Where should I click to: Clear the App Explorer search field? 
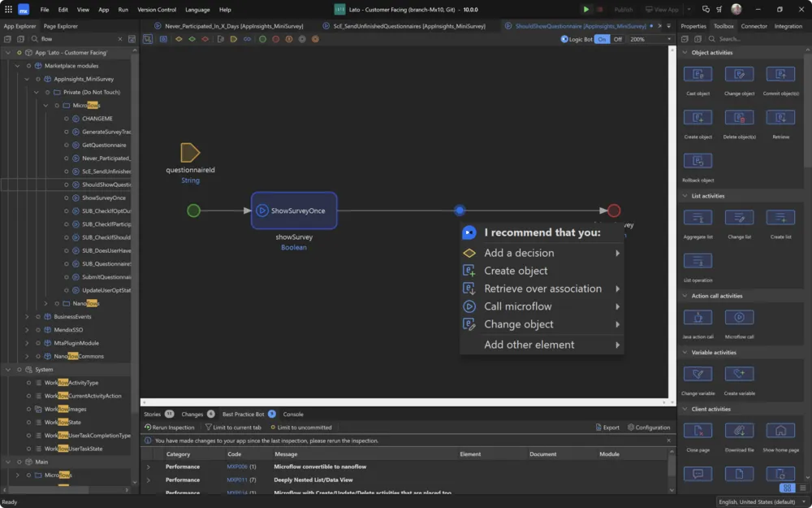click(120, 39)
